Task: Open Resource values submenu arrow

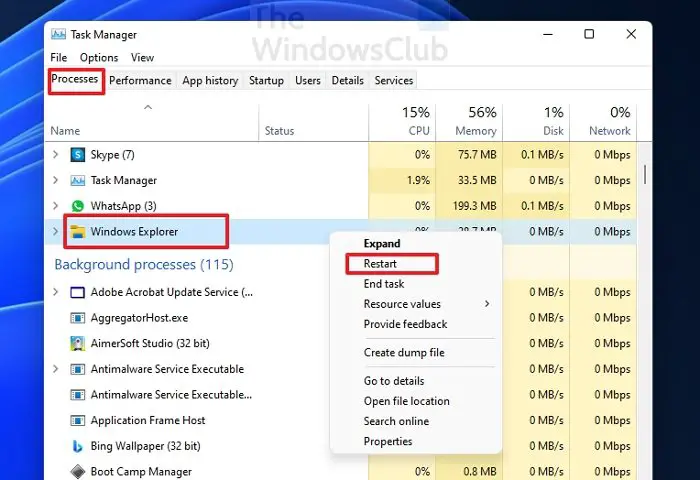Action: click(487, 304)
